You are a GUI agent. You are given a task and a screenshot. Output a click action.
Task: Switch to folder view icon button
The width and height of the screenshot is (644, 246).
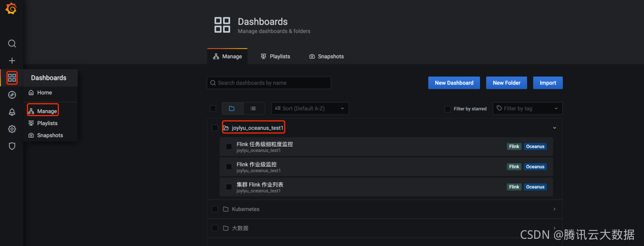(x=233, y=108)
